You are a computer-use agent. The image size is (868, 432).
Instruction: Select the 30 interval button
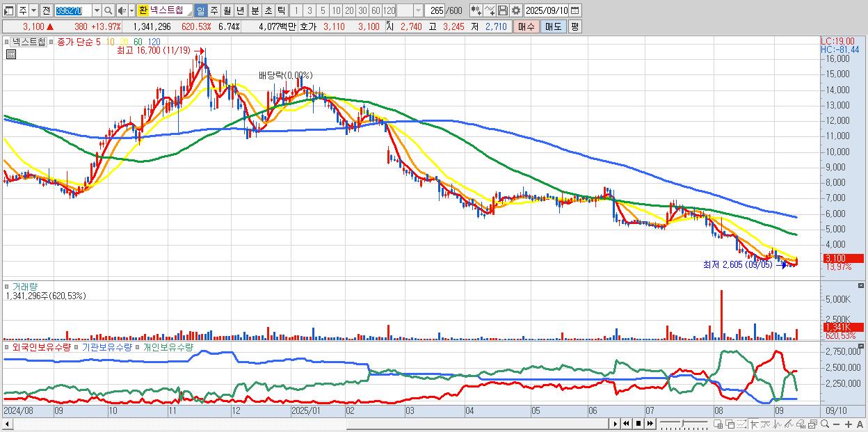tap(362, 10)
